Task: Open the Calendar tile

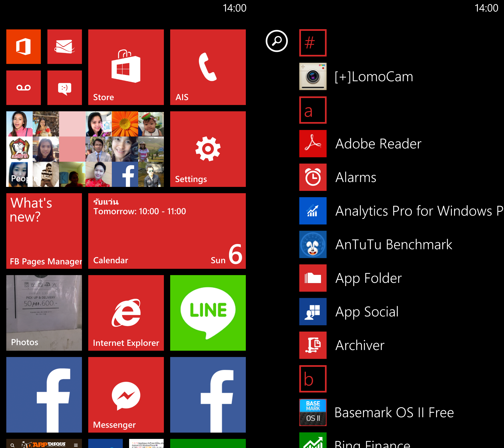Action: tap(167, 231)
